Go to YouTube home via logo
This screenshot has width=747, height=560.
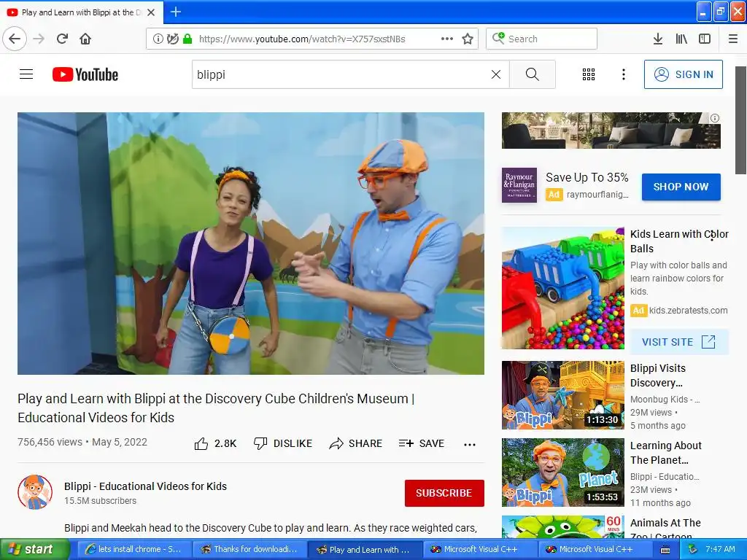[x=85, y=74]
